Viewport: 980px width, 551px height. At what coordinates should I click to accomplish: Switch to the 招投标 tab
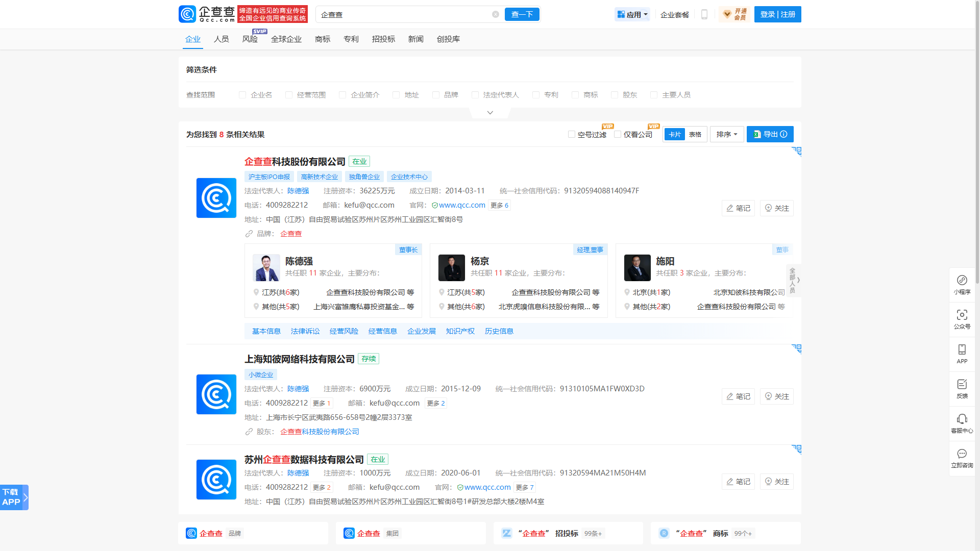coord(383,39)
